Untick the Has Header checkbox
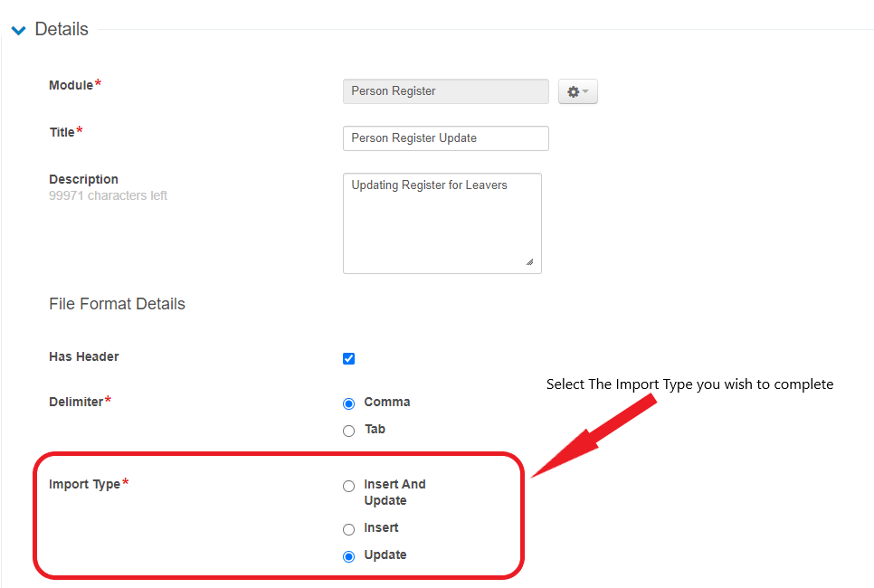The height and width of the screenshot is (588, 874). (x=349, y=358)
